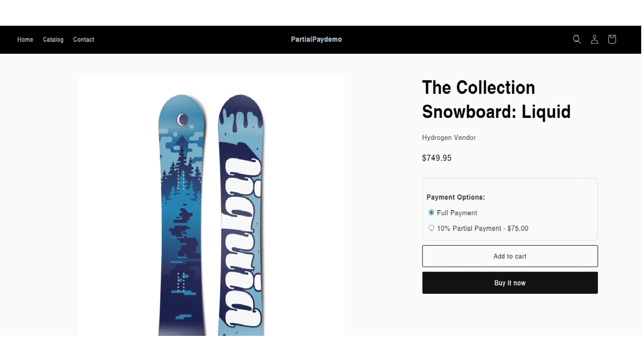Click the Hydrogen Vendor link
Screen dimensions: 644x362
pos(449,138)
